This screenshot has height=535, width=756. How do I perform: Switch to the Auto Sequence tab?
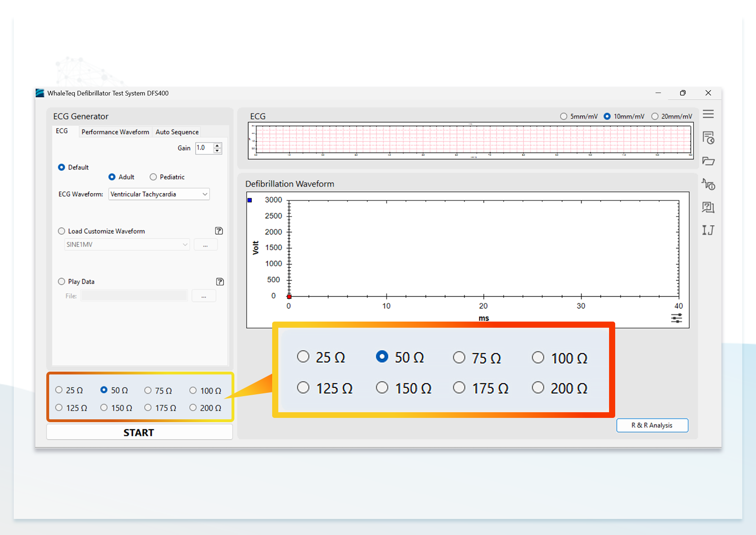[177, 132]
